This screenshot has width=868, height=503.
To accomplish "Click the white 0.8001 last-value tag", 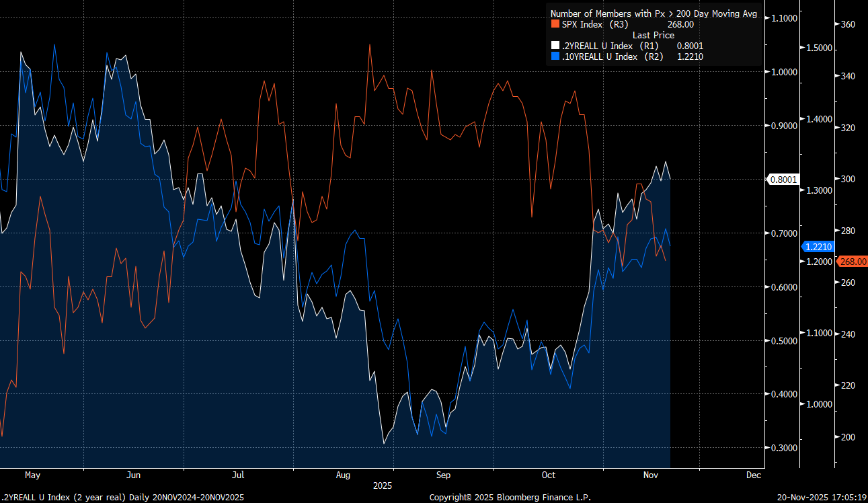I will [x=783, y=180].
